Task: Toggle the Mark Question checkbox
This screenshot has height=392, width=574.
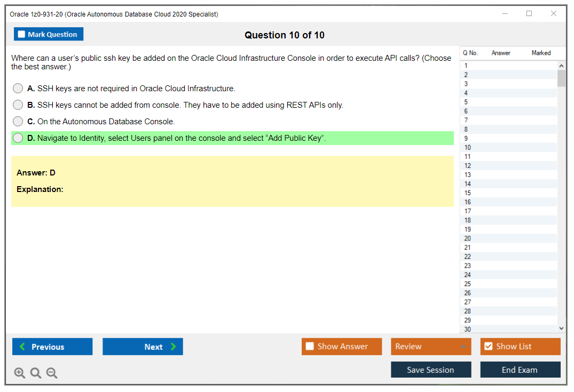Action: 22,35
